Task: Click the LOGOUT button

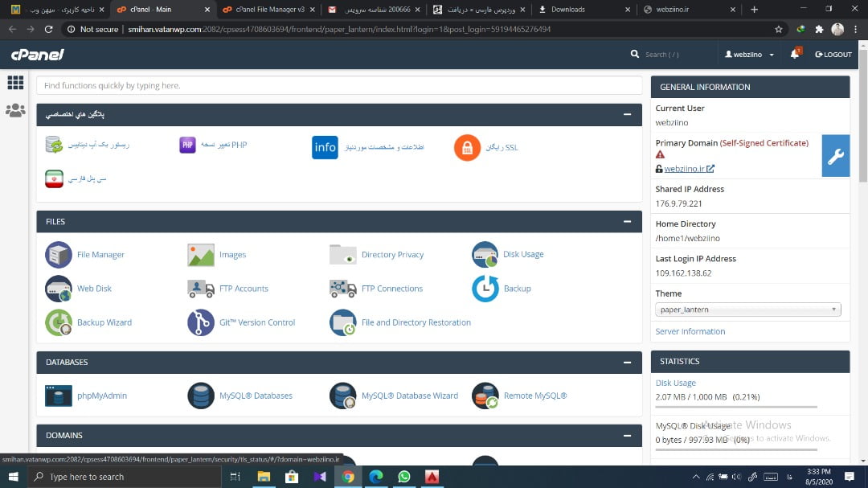Action: pos(833,55)
